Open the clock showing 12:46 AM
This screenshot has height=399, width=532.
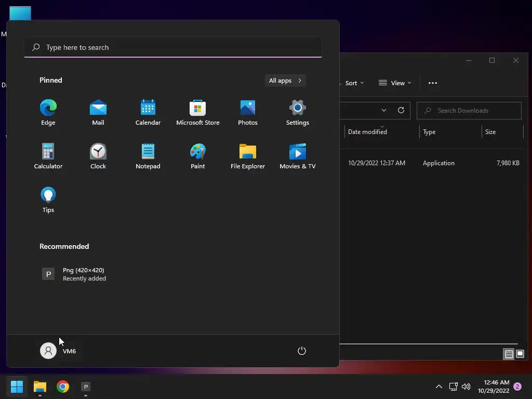pyautogui.click(x=494, y=387)
